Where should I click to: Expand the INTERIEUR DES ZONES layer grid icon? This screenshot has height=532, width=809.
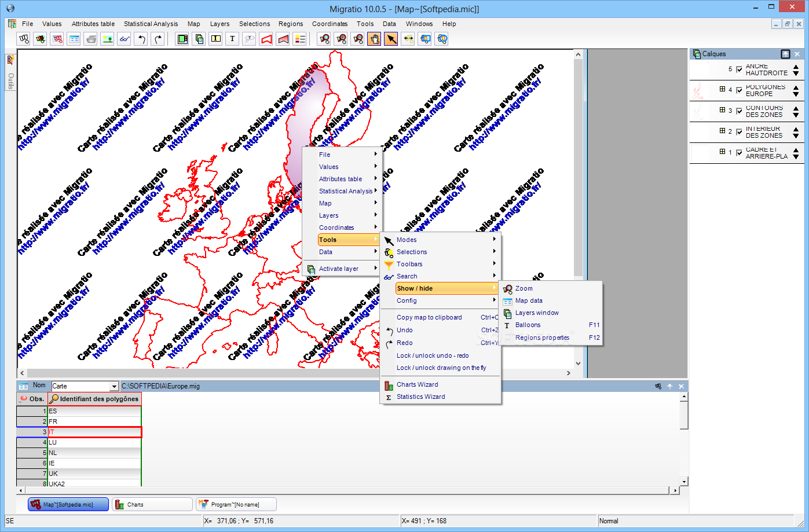pos(722,131)
